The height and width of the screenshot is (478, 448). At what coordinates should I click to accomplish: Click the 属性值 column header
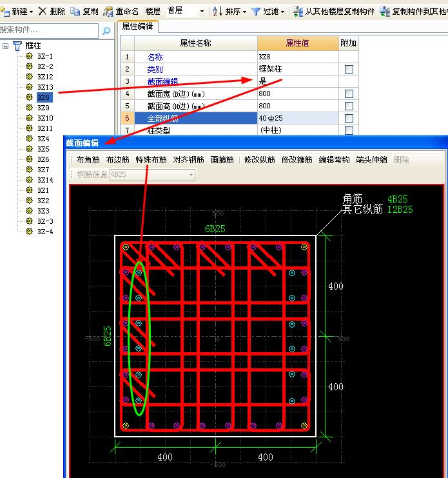pos(298,43)
